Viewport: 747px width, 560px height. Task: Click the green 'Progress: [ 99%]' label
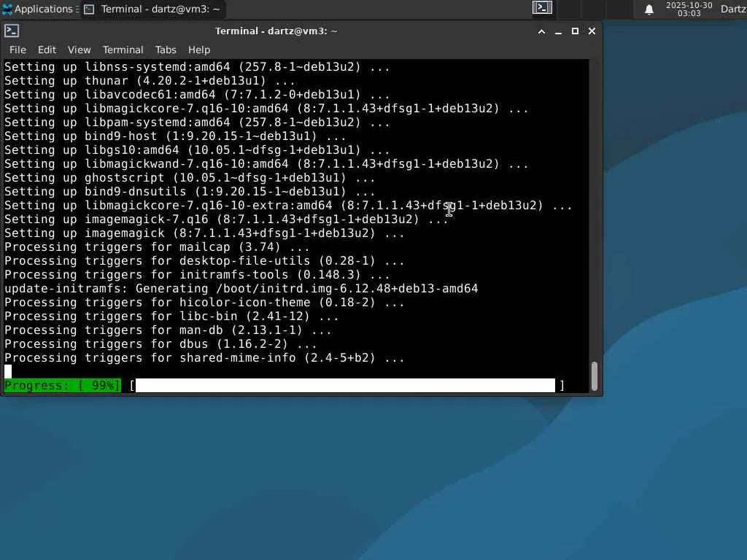click(x=63, y=385)
